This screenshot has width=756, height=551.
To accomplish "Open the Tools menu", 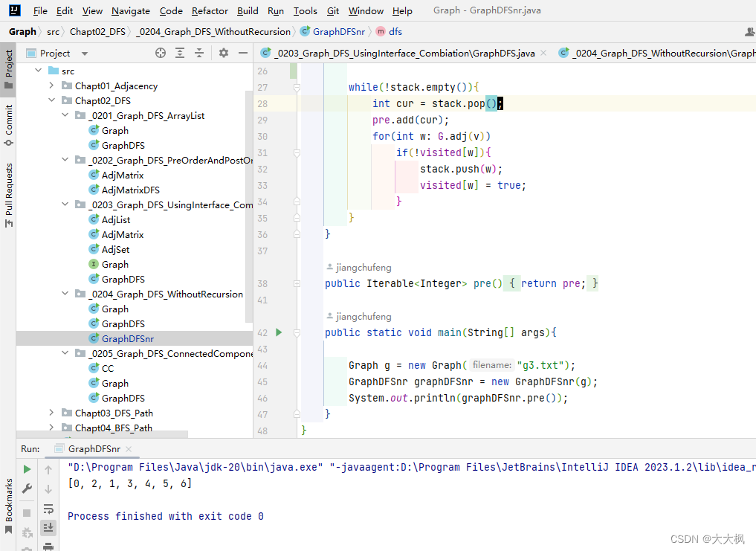I will coord(306,10).
